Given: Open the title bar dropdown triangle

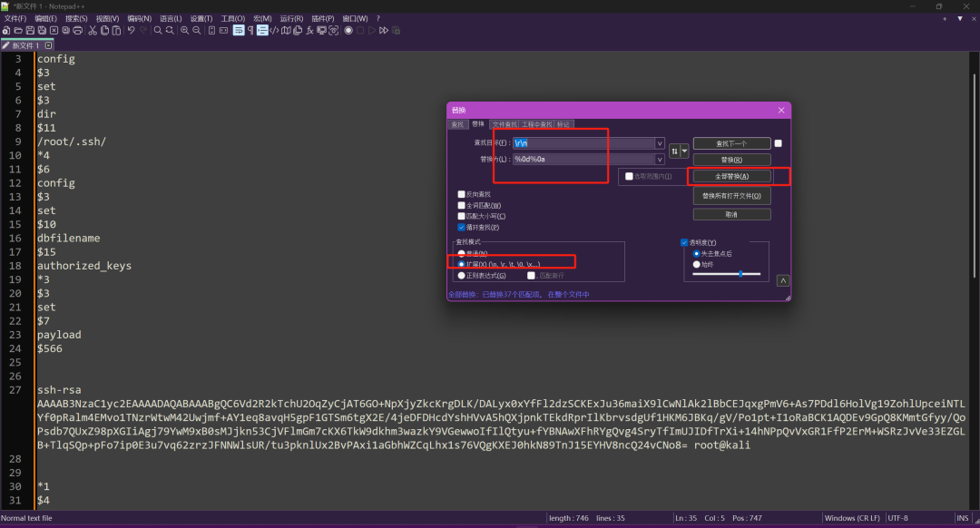Looking at the screenshot, I should pyautogui.click(x=960, y=19).
